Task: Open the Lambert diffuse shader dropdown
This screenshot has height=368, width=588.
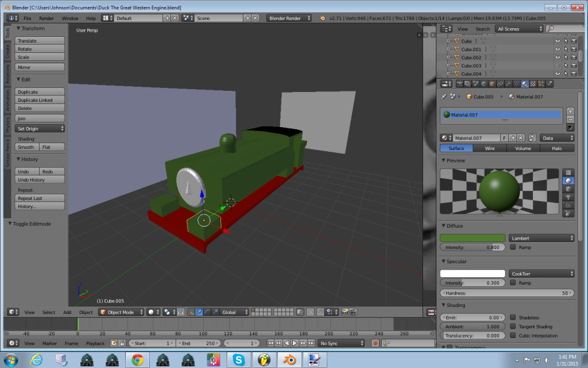Action: coord(541,238)
